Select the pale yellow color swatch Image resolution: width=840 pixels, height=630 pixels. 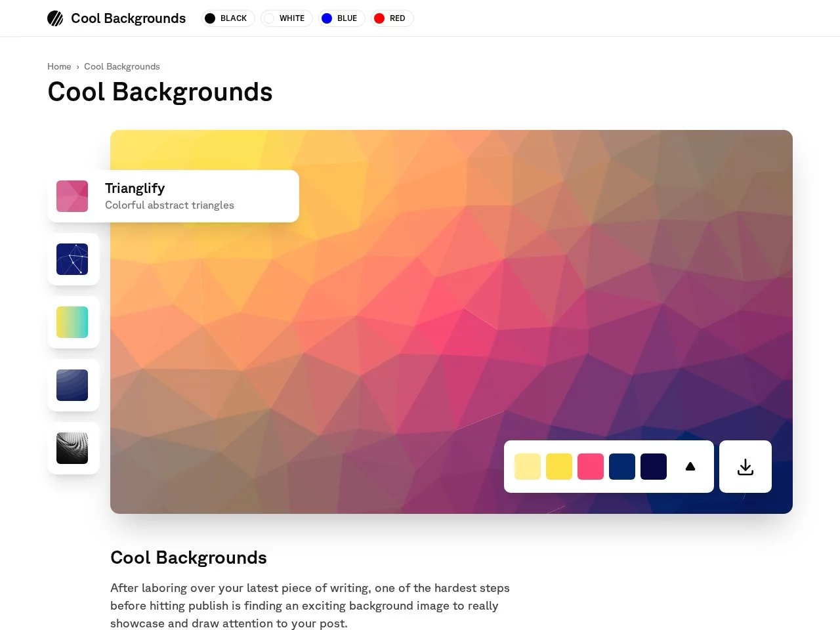tap(528, 467)
